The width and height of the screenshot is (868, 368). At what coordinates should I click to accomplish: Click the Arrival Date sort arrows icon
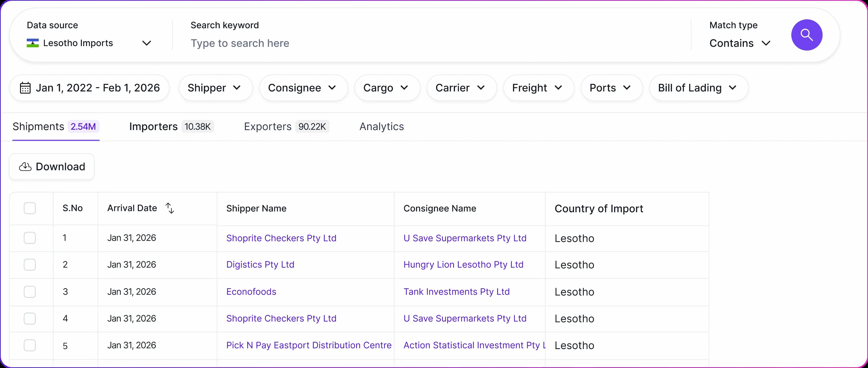click(170, 208)
